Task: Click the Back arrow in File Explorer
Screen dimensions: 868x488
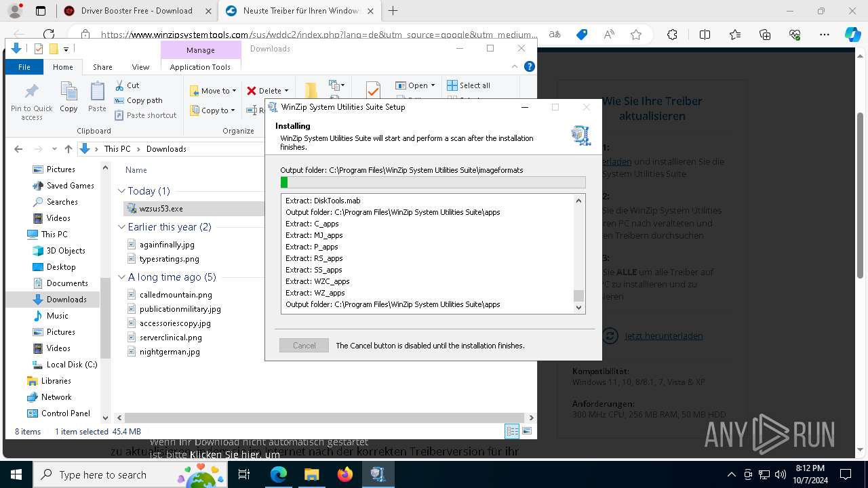Action: pyautogui.click(x=18, y=149)
